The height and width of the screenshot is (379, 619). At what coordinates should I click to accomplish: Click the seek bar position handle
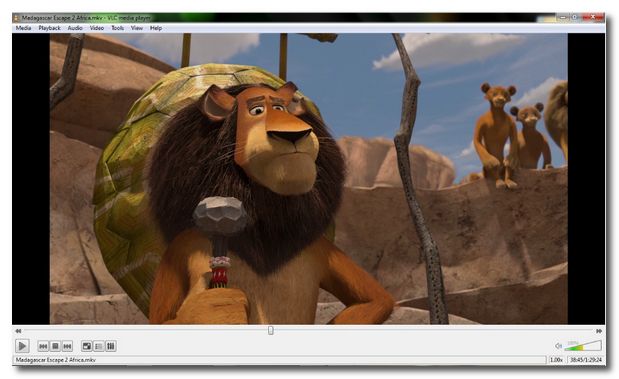(x=271, y=330)
